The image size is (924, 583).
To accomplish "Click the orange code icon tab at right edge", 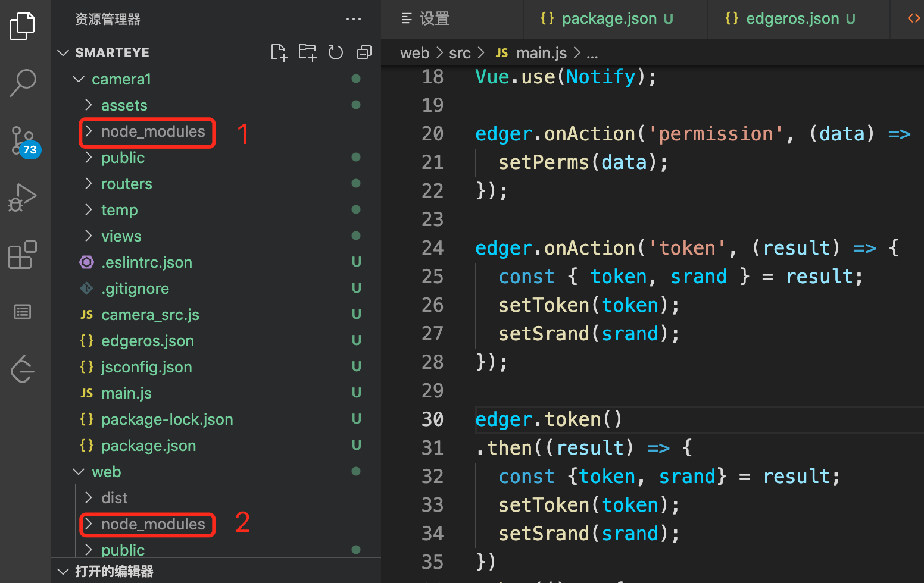I will pyautogui.click(x=914, y=18).
